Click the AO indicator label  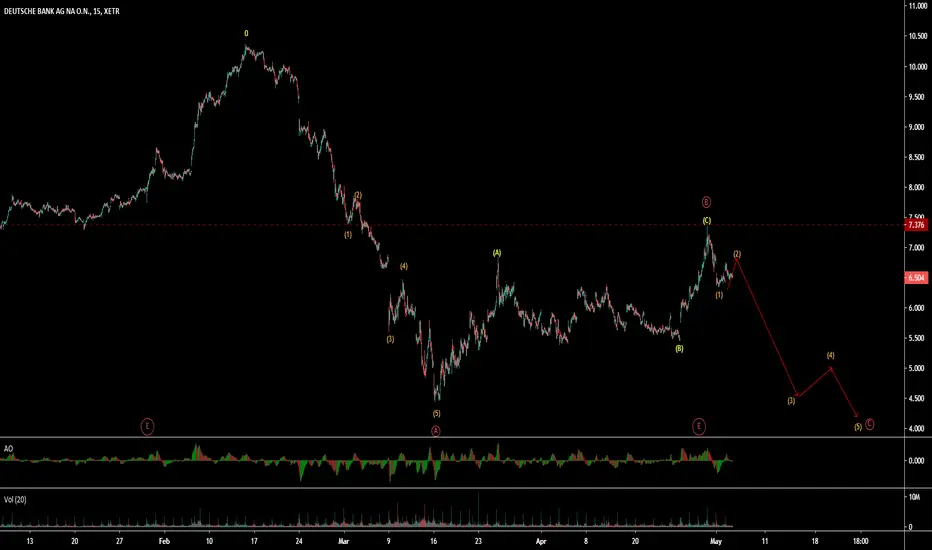[x=8, y=449]
